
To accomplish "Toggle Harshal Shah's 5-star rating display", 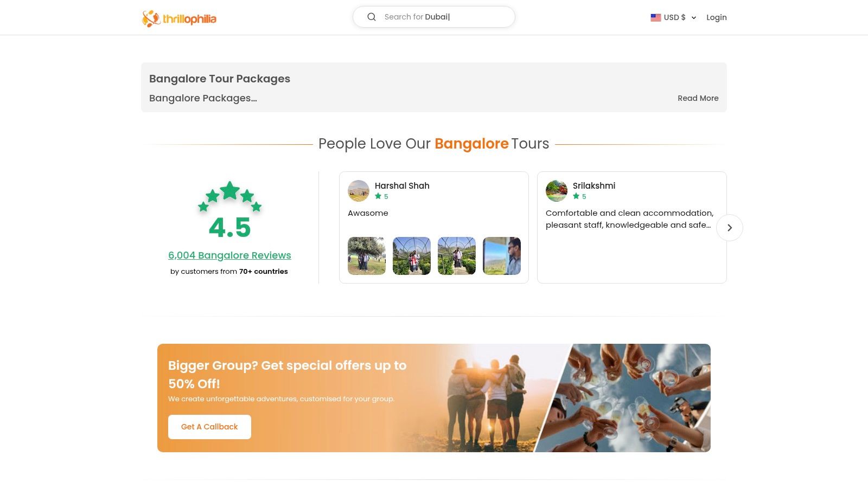I will pyautogui.click(x=382, y=196).
